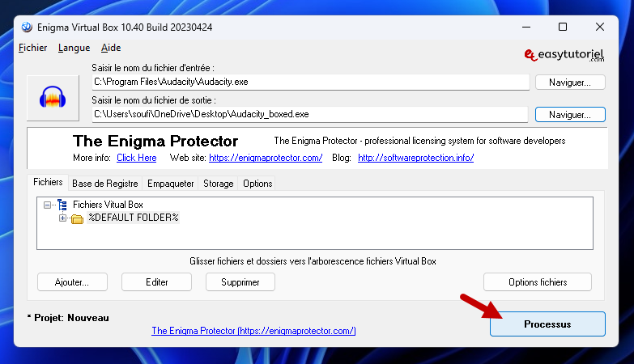Click the Audacity headphones application icon

53,97
